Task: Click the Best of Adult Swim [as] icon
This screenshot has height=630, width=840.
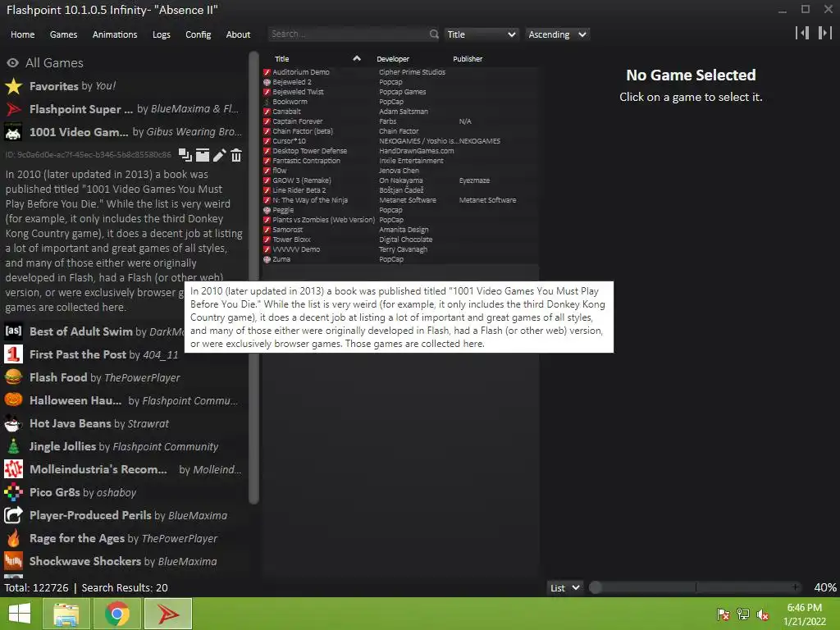Action: coord(13,331)
